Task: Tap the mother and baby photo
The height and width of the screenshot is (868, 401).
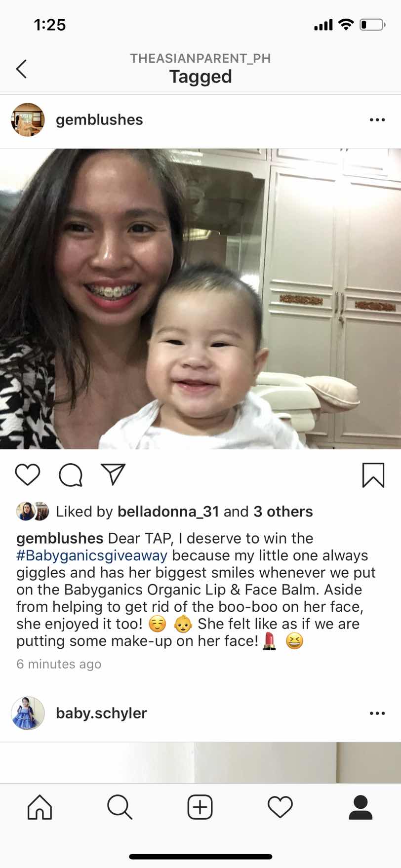Action: click(x=200, y=299)
